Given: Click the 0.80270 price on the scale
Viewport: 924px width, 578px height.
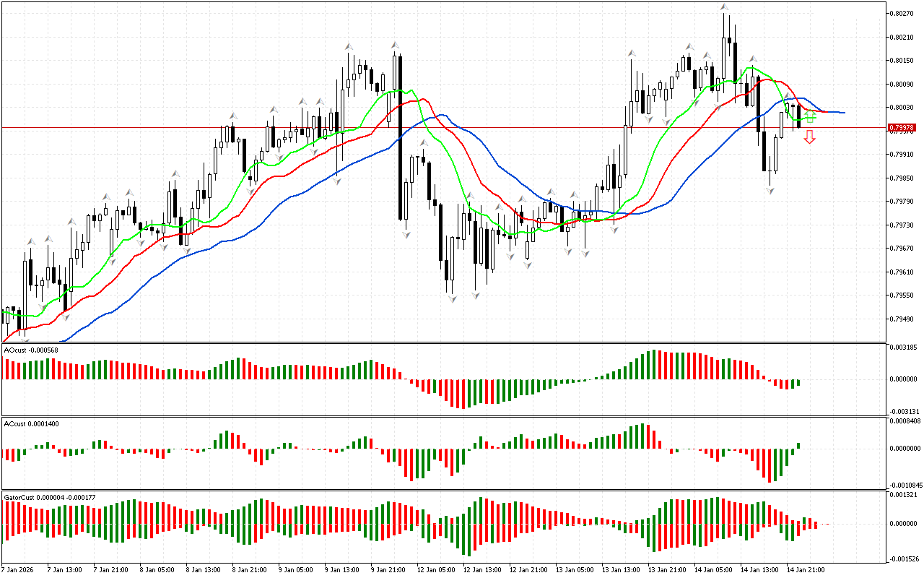Looking at the screenshot, I should pos(903,13).
